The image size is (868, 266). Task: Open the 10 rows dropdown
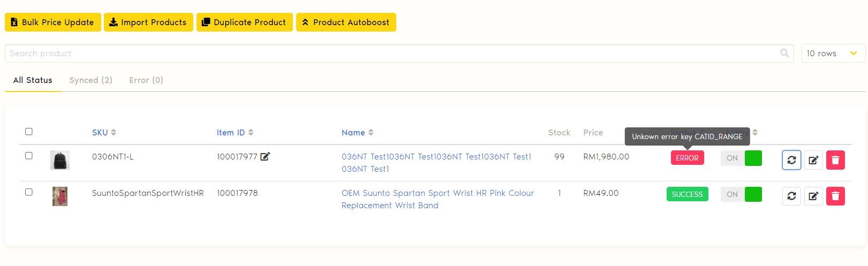click(833, 54)
